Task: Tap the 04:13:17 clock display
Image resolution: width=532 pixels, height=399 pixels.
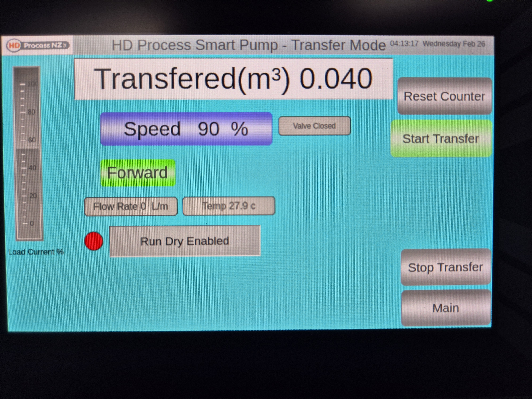Action: click(x=404, y=44)
